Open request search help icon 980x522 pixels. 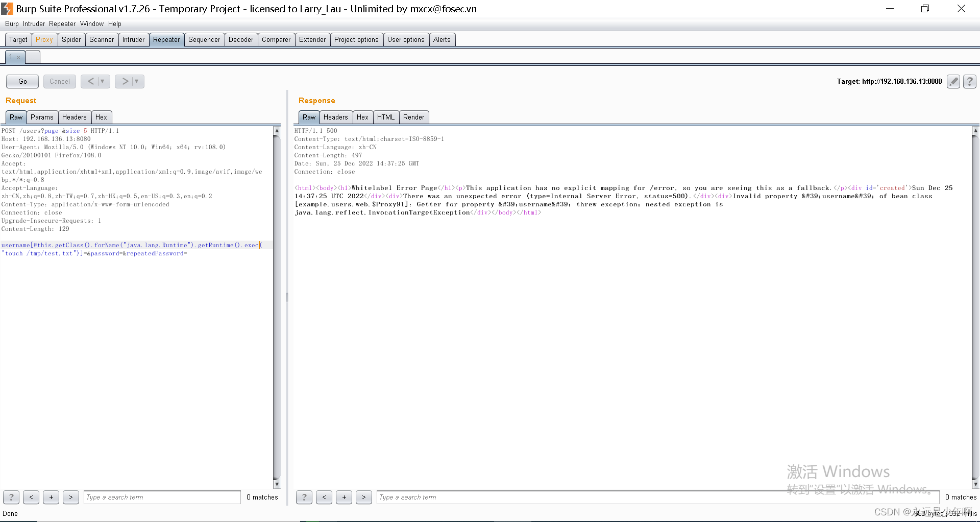(x=11, y=497)
